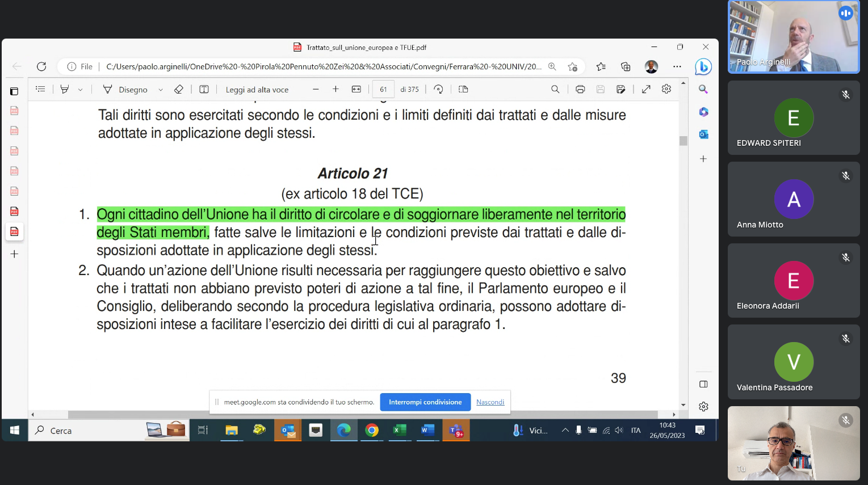Open the Favorites list button
This screenshot has width=868, height=485.
[601, 66]
